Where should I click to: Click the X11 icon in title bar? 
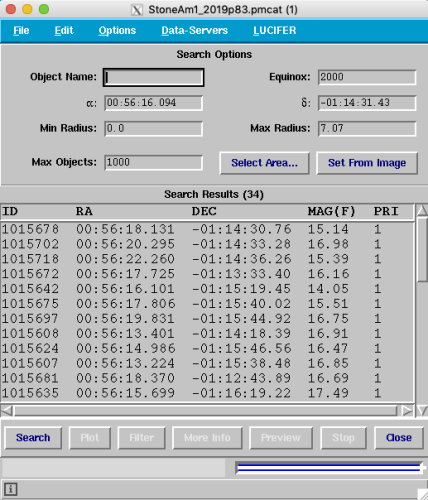coord(137,10)
